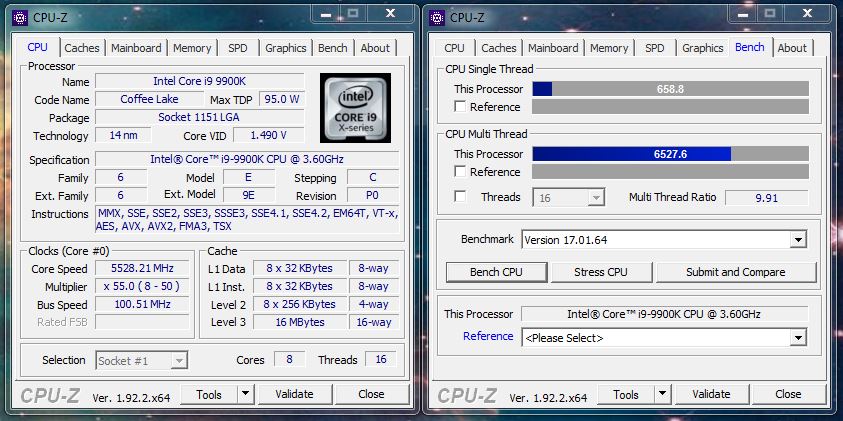Open the Socket #1 selection dropdown
This screenshot has width=843, height=421.
coord(142,361)
